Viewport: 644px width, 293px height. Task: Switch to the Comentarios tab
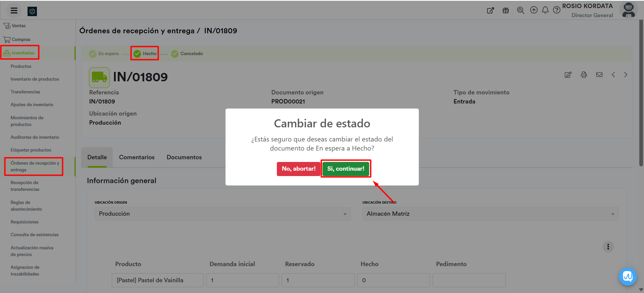pyautogui.click(x=137, y=157)
